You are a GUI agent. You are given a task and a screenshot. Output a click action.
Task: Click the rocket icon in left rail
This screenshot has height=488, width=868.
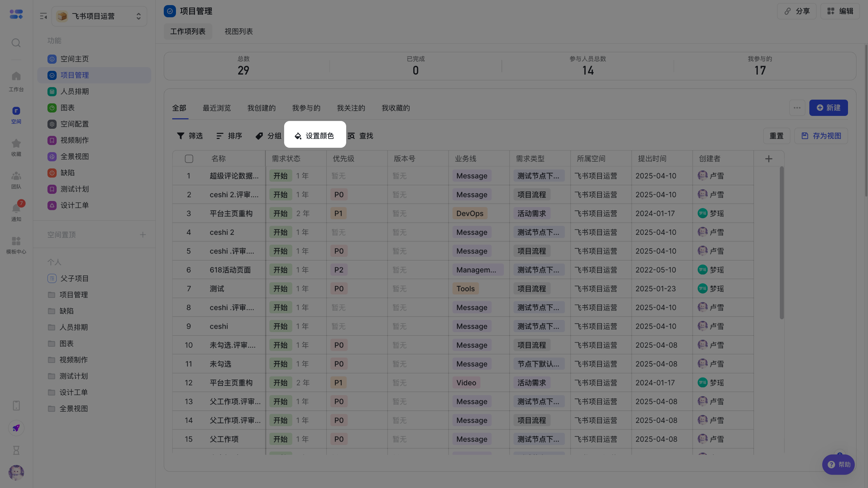pos(16,428)
